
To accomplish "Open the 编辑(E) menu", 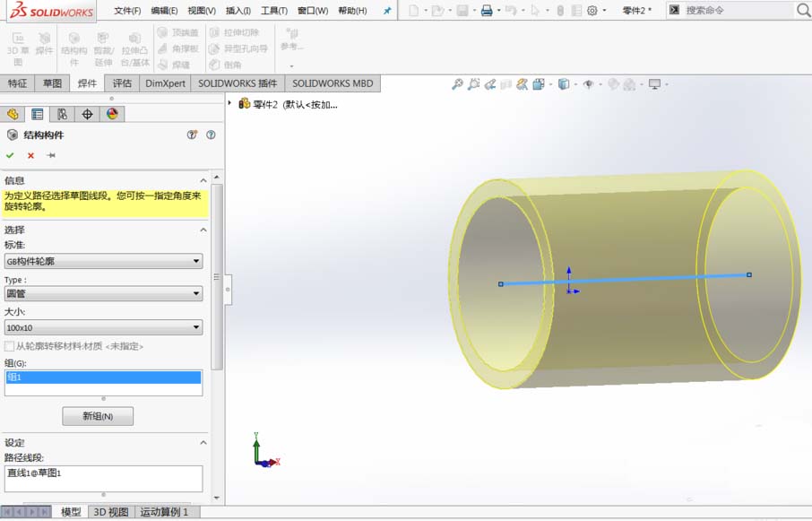I will pyautogui.click(x=164, y=11).
